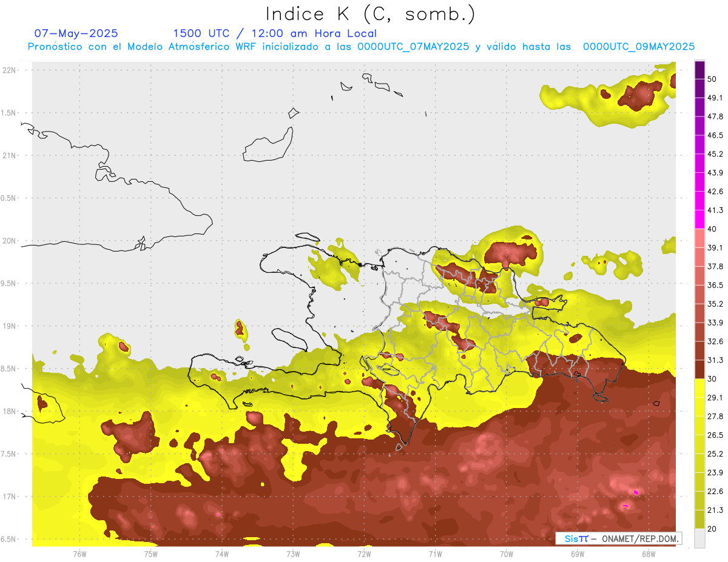Click the "75W" longitude label
The image size is (728, 562).
coord(151,554)
